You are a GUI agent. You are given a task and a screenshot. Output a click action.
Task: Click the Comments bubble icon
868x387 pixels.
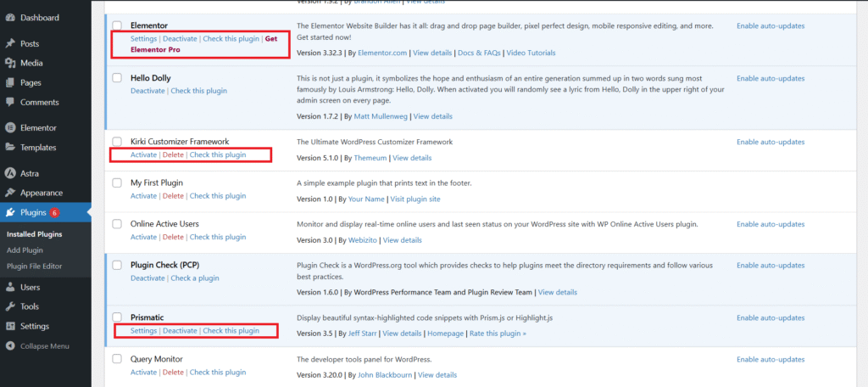coord(9,102)
